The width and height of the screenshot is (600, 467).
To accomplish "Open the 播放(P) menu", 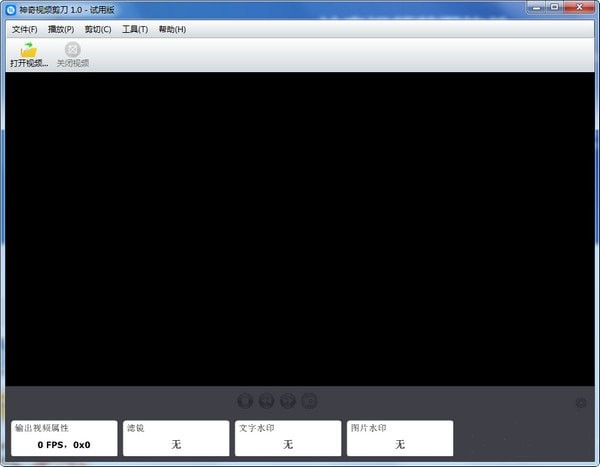I will point(61,29).
